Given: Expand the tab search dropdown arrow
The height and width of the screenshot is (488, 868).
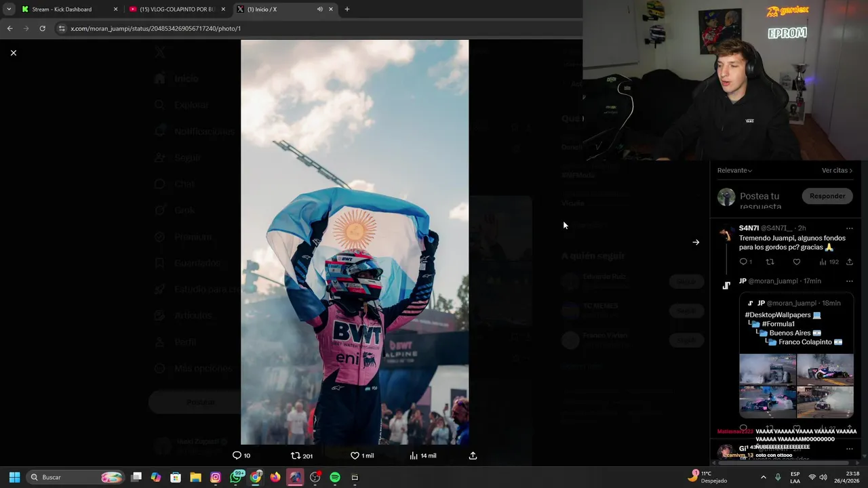Looking at the screenshot, I should click(x=9, y=9).
